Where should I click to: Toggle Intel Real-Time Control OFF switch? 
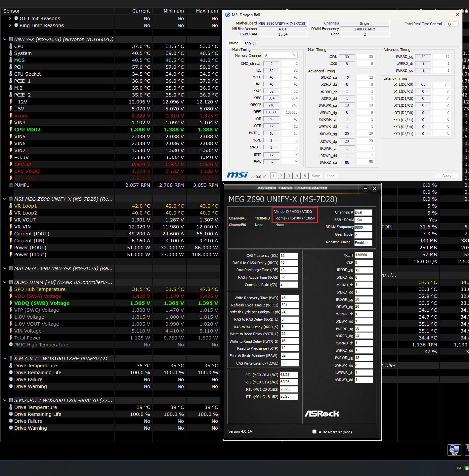451,24
